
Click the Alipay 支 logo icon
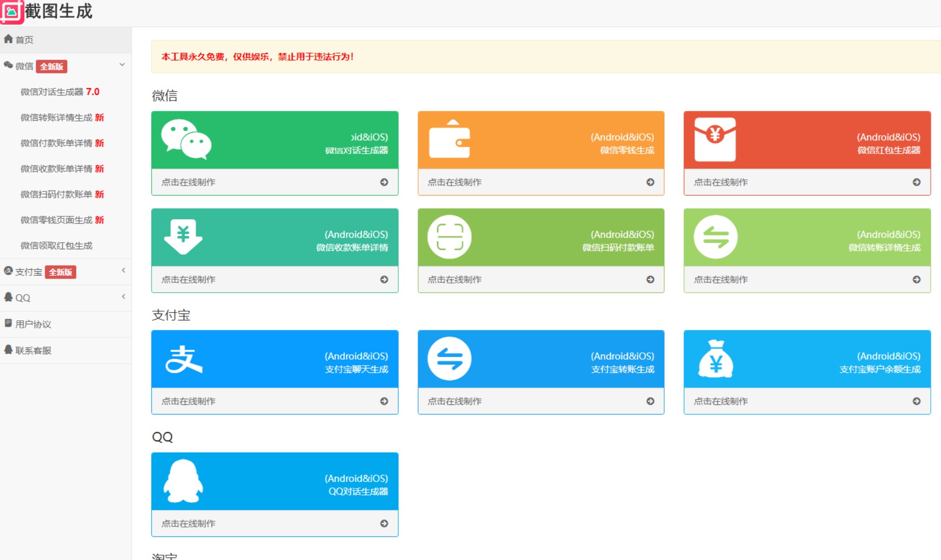tap(184, 359)
